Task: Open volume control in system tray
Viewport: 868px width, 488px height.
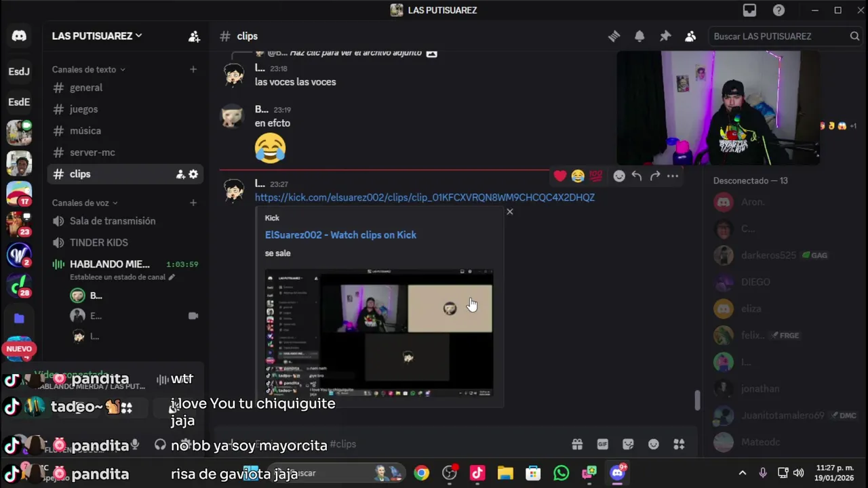Action: point(799,473)
